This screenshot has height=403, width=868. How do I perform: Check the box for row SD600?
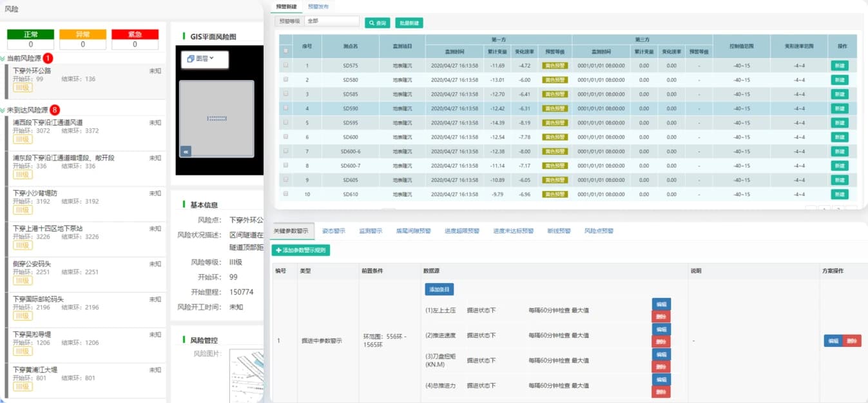tap(285, 137)
